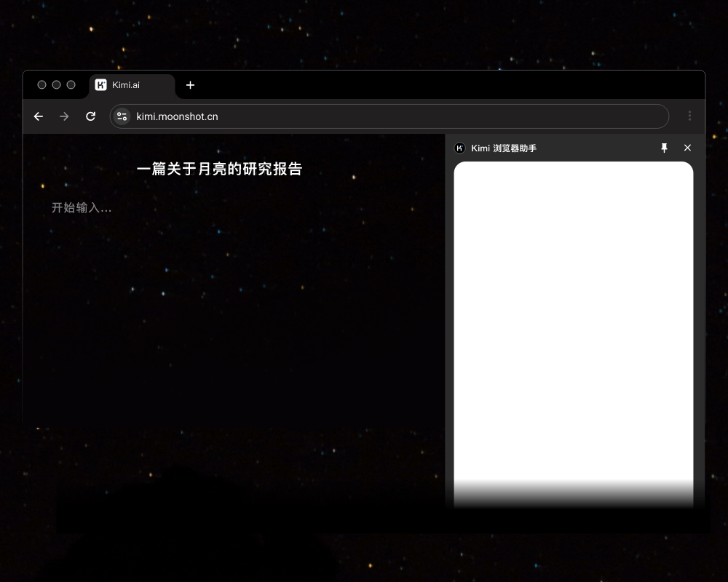
Task: Click the third maximize window dot
Action: (71, 84)
